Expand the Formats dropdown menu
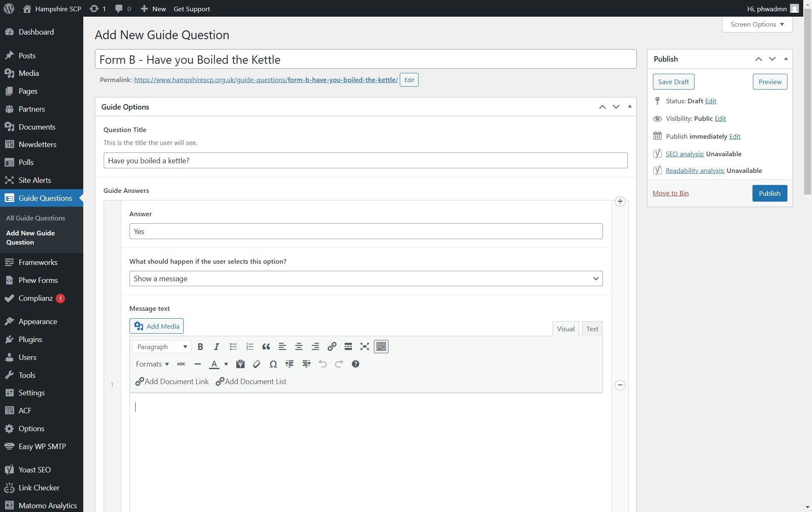Screen dimensions: 812x512 point(152,364)
